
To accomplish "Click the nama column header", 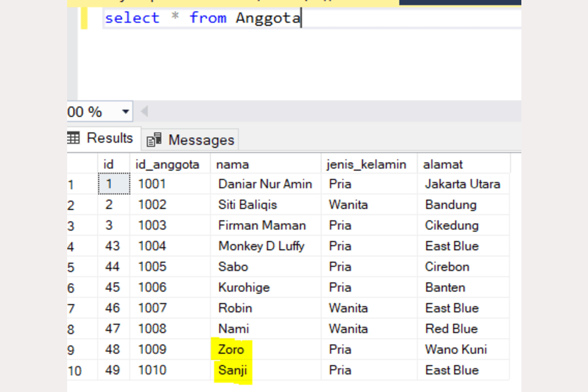I will (232, 165).
